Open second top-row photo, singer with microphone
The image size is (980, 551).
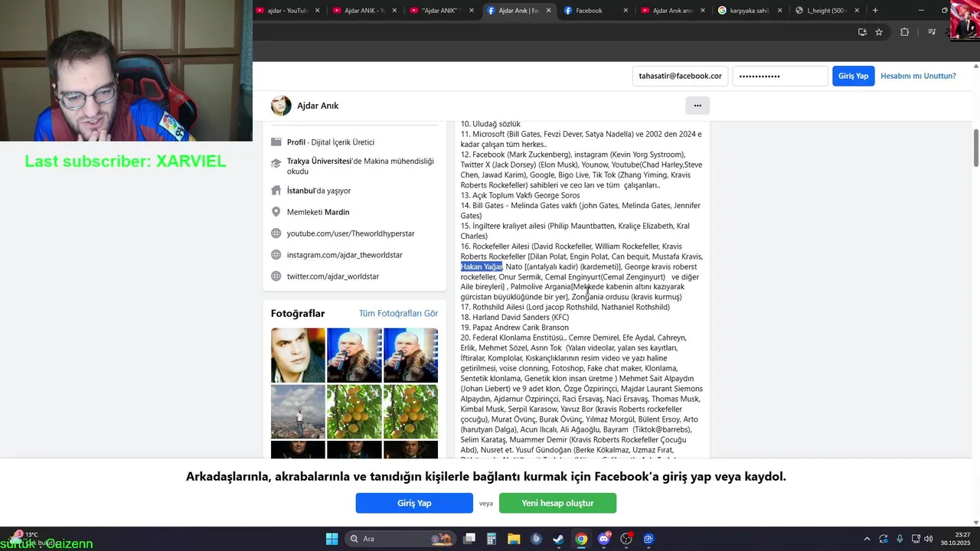tap(354, 355)
